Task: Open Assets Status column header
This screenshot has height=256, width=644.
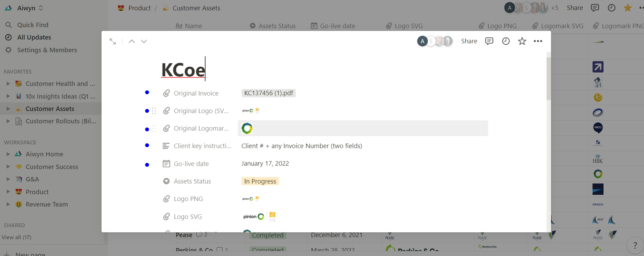Action: point(273,26)
